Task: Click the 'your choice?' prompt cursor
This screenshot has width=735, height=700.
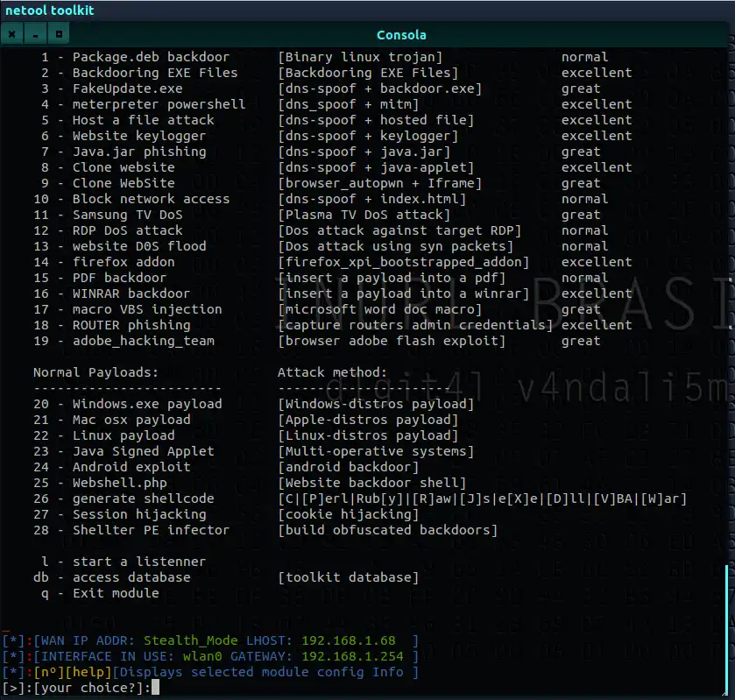Action: [155, 688]
